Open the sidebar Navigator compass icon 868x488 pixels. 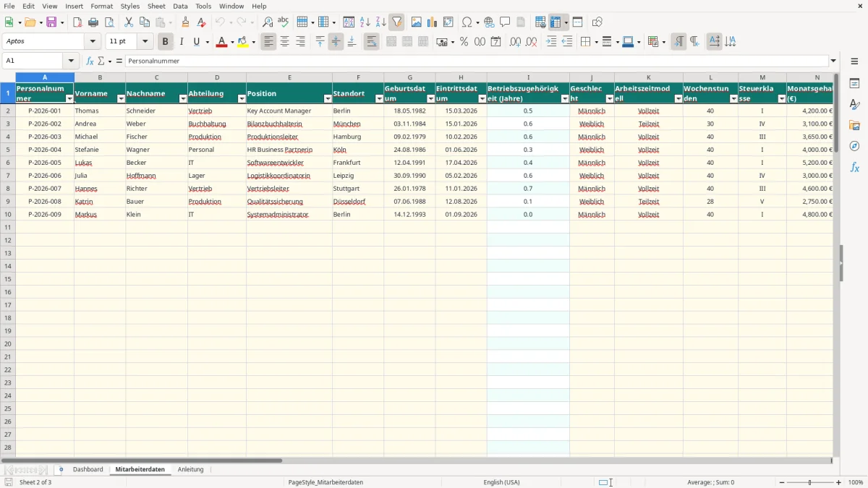[854, 146]
